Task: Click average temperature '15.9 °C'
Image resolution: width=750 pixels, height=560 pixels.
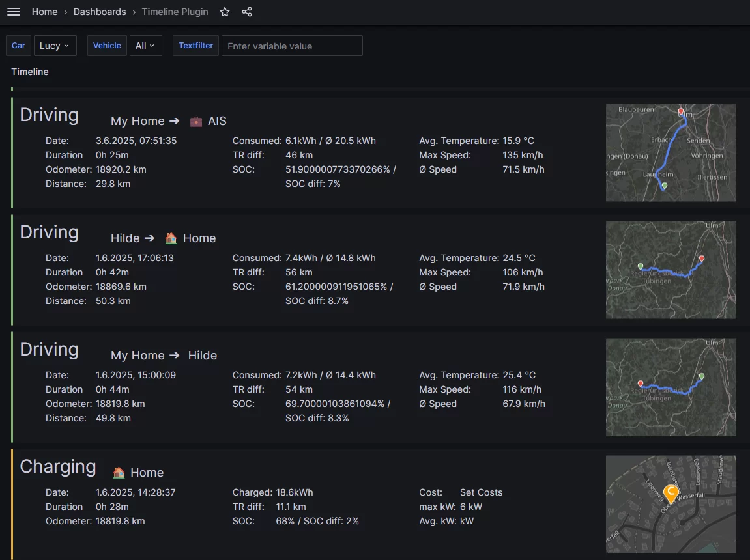Action: 518,141
